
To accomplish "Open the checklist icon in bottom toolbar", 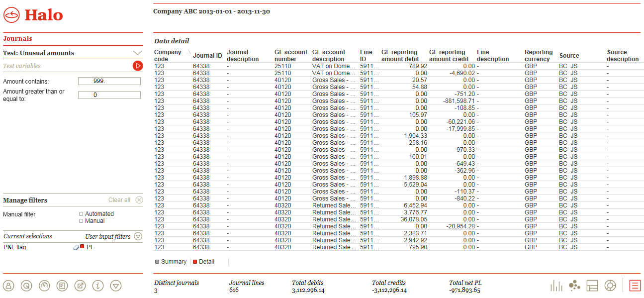I will pos(62,286).
